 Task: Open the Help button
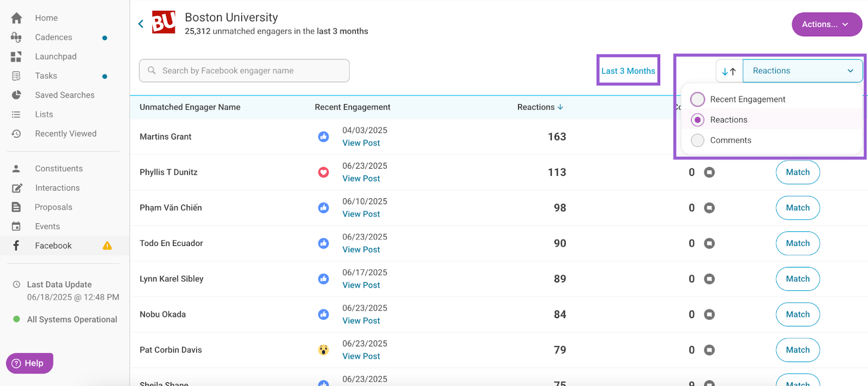tap(29, 363)
